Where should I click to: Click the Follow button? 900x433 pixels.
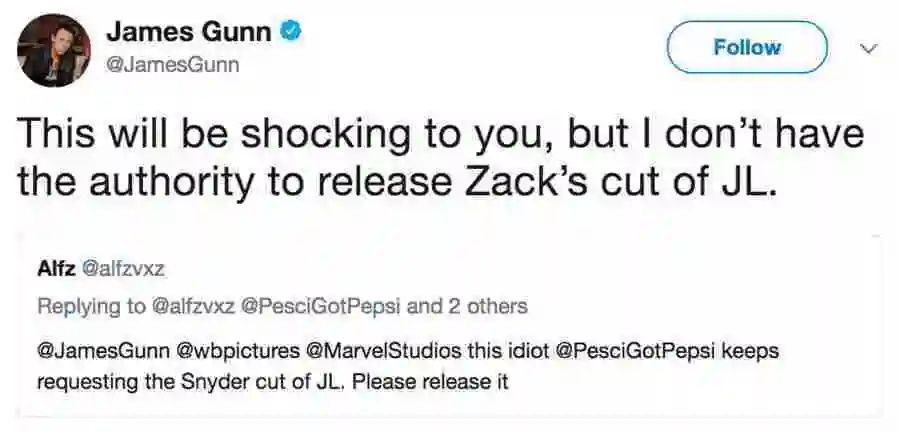[747, 47]
